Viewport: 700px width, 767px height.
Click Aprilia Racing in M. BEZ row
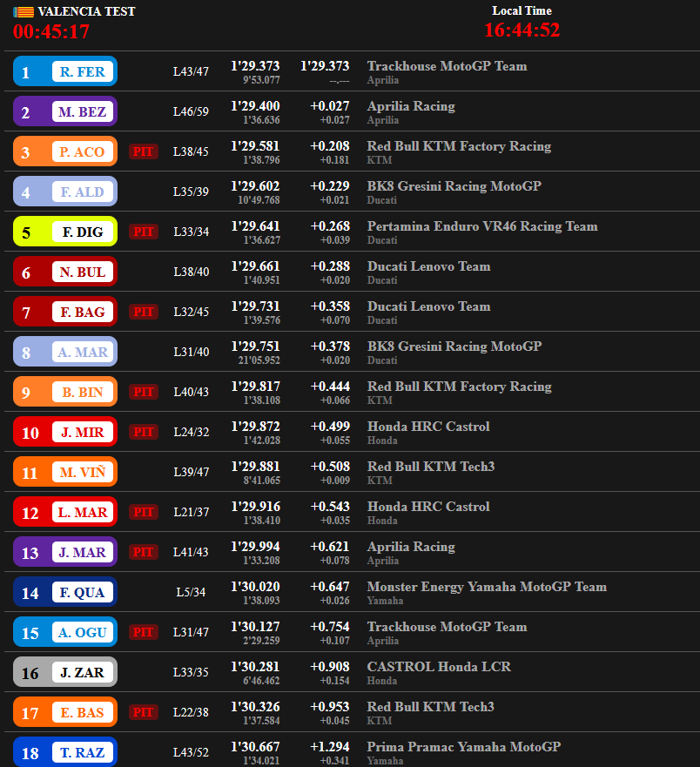[411, 106]
